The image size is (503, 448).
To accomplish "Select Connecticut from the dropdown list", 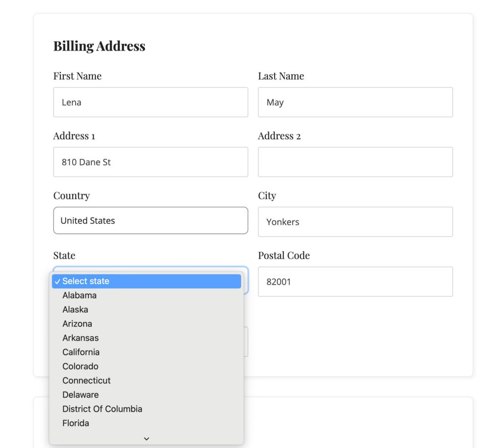I will [x=86, y=380].
